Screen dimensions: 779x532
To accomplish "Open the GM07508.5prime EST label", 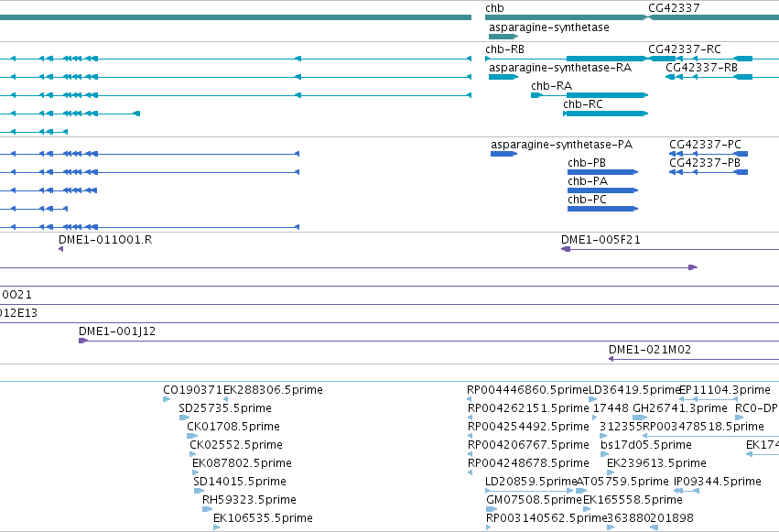I will (x=534, y=500).
